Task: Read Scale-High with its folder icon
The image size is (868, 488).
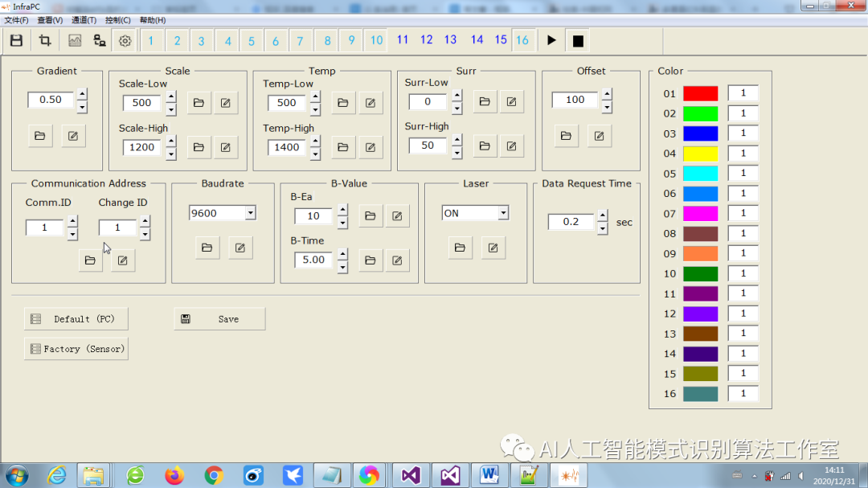Action: click(199, 147)
